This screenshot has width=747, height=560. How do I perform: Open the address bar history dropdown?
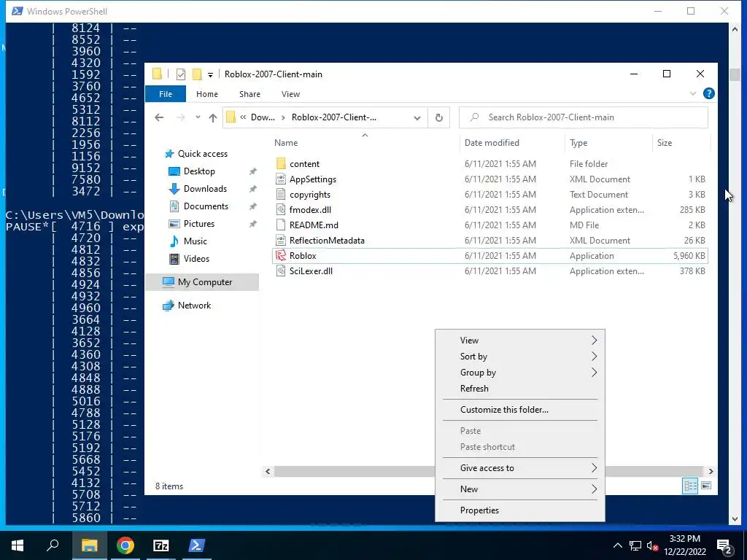(x=417, y=117)
